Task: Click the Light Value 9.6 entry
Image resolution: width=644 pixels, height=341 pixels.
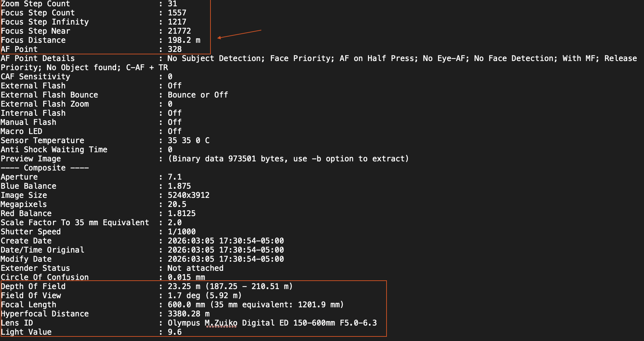Action: pyautogui.click(x=175, y=332)
